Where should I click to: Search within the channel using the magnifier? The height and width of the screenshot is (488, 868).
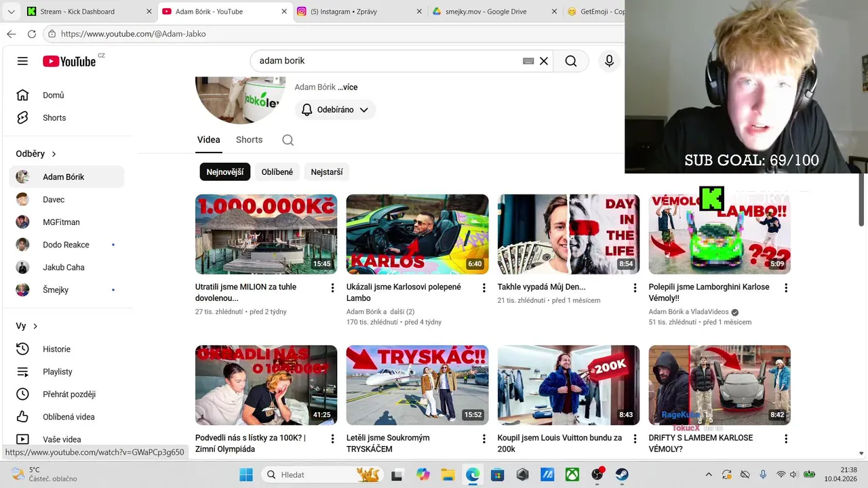coord(288,140)
